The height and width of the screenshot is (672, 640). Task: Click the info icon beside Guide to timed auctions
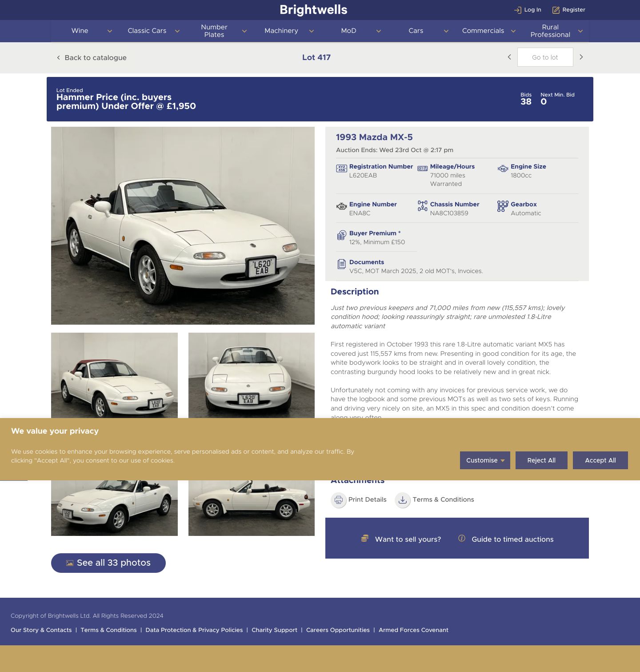(x=462, y=539)
